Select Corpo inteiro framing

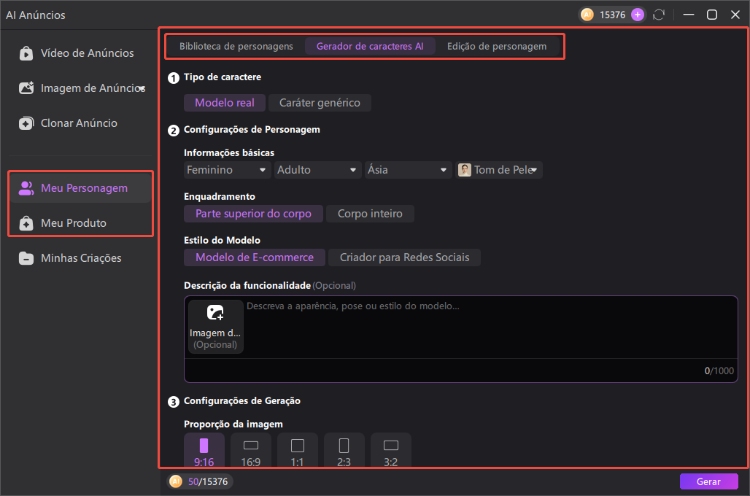[x=370, y=214]
